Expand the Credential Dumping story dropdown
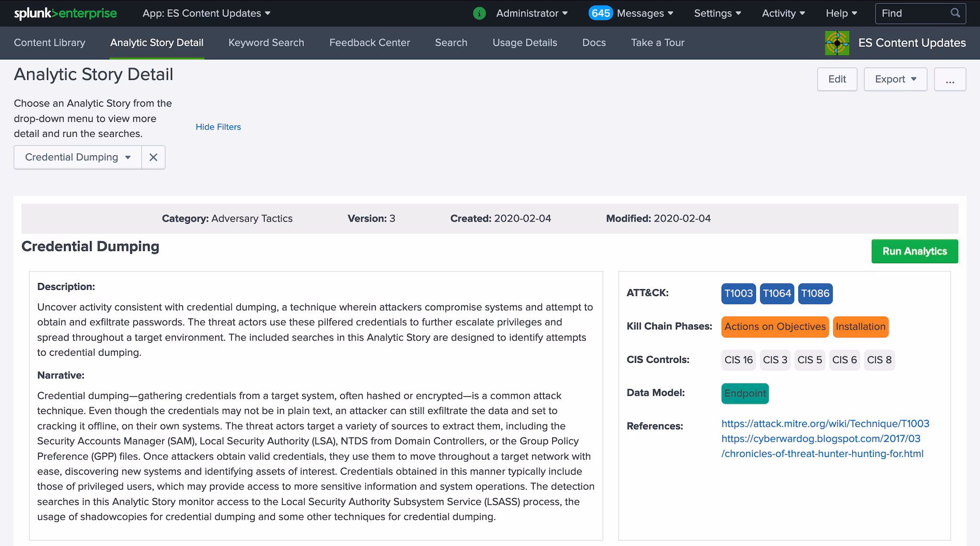The height and width of the screenshot is (546, 980). click(78, 157)
